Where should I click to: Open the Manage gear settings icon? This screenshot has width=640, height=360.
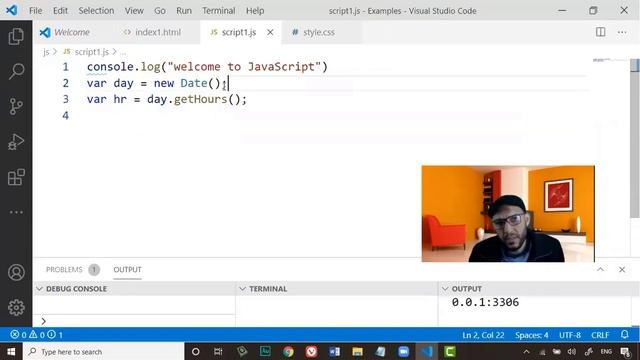[x=16, y=307]
